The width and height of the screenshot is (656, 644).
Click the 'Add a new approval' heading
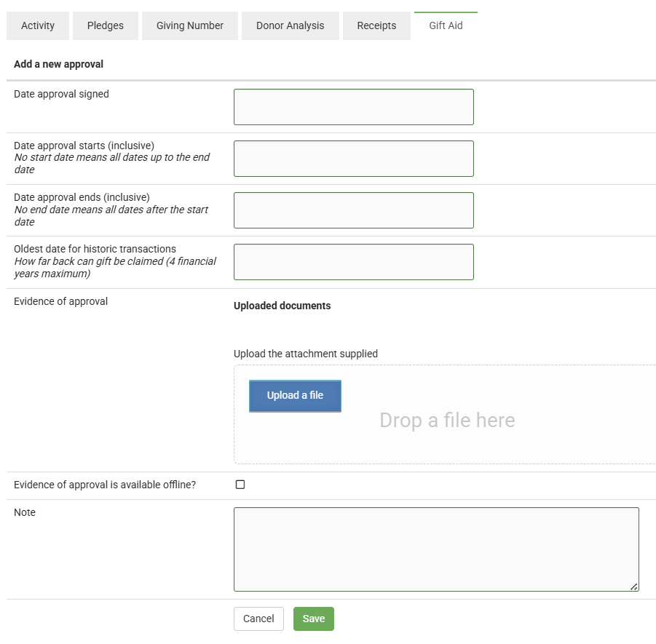(58, 64)
